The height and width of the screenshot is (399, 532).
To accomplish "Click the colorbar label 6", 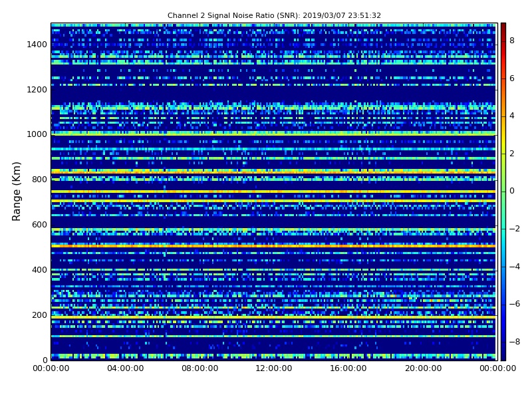I will click(512, 78).
